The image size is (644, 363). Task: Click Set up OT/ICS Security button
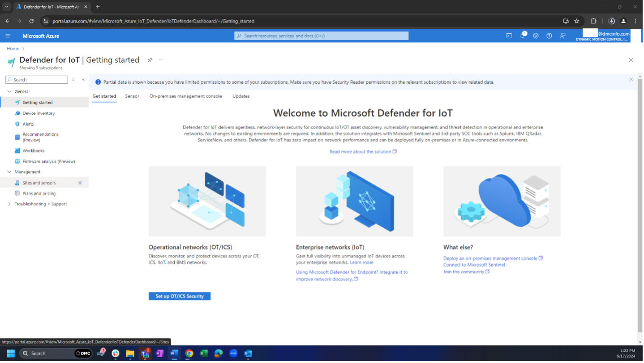point(180,296)
